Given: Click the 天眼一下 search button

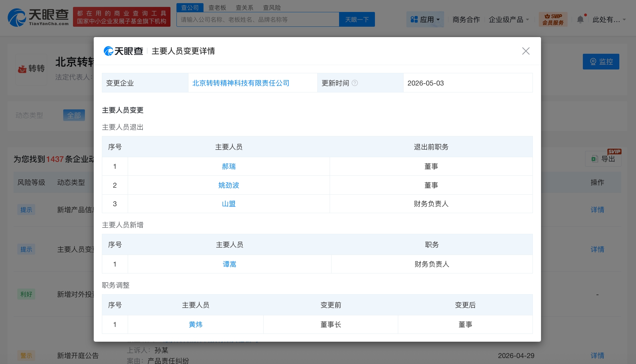Looking at the screenshot, I should point(357,19).
